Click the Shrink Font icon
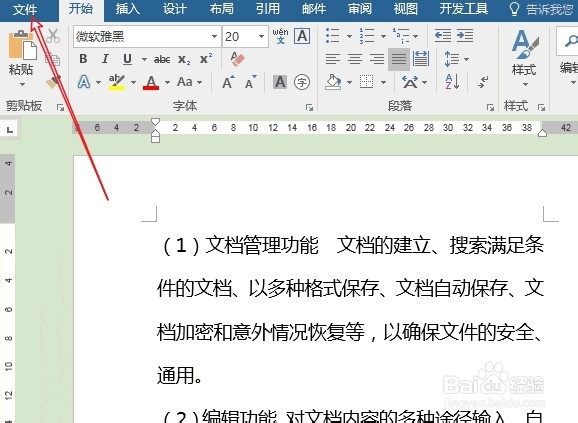Viewport: 578px width, 423px height. click(x=251, y=82)
